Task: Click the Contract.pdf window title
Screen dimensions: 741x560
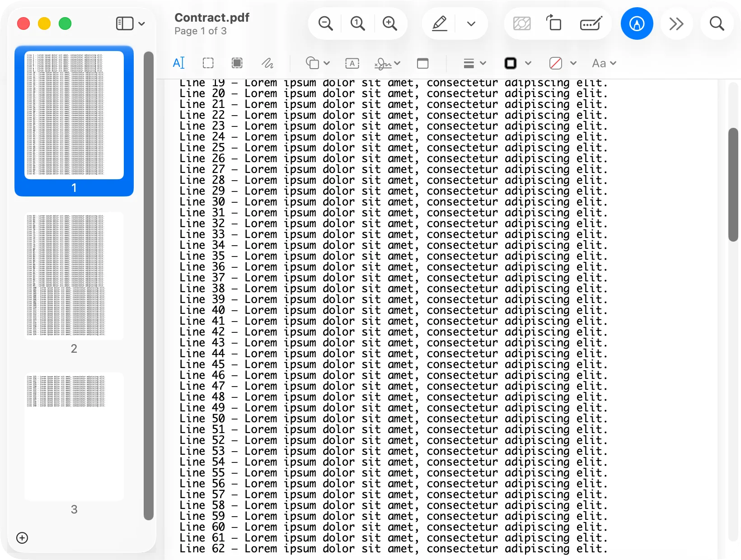Action: [212, 18]
